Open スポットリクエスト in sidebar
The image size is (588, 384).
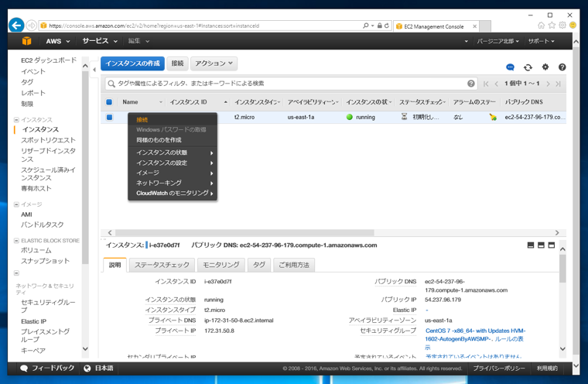(48, 140)
